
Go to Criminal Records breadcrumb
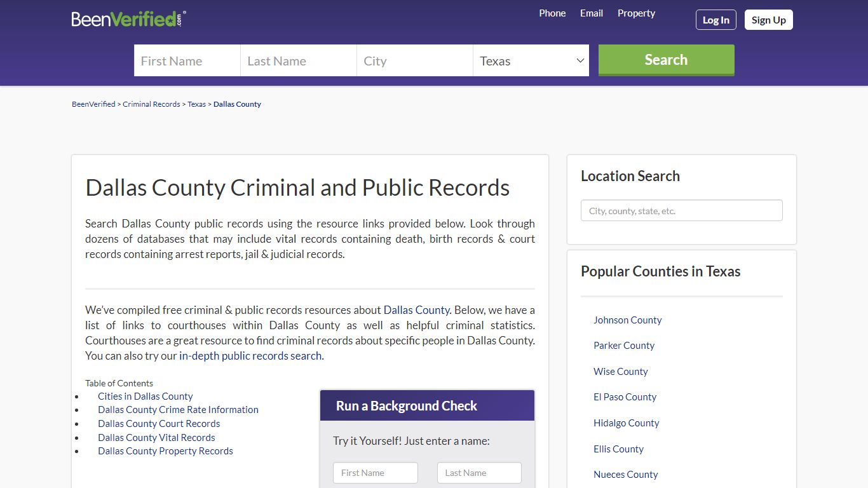coord(151,104)
